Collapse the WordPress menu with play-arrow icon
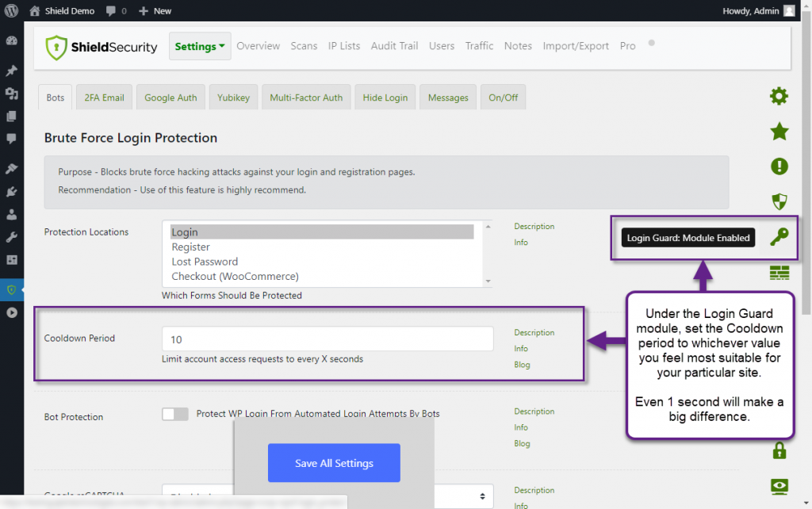This screenshot has height=509, width=812. (11, 312)
